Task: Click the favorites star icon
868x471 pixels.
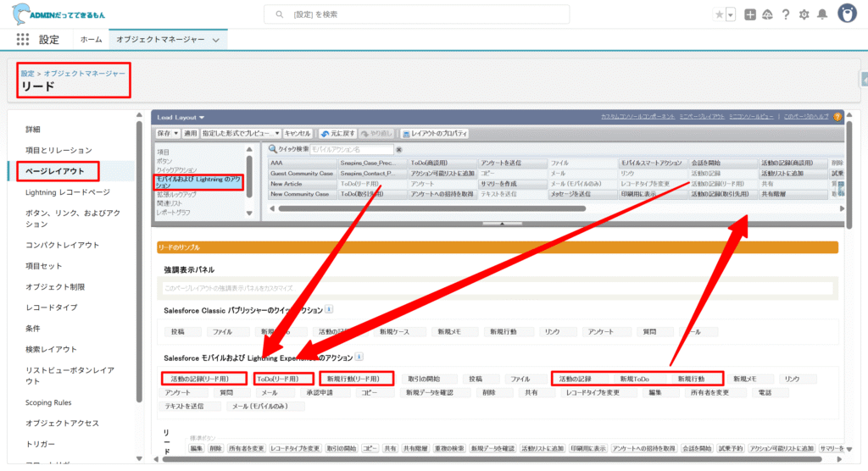Action: pyautogui.click(x=719, y=14)
